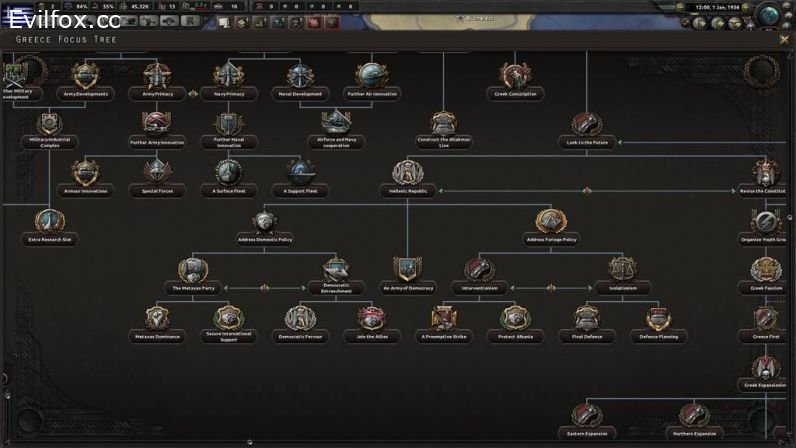Click the Join the Allies focus
The width and height of the screenshot is (796, 448).
[x=372, y=319]
